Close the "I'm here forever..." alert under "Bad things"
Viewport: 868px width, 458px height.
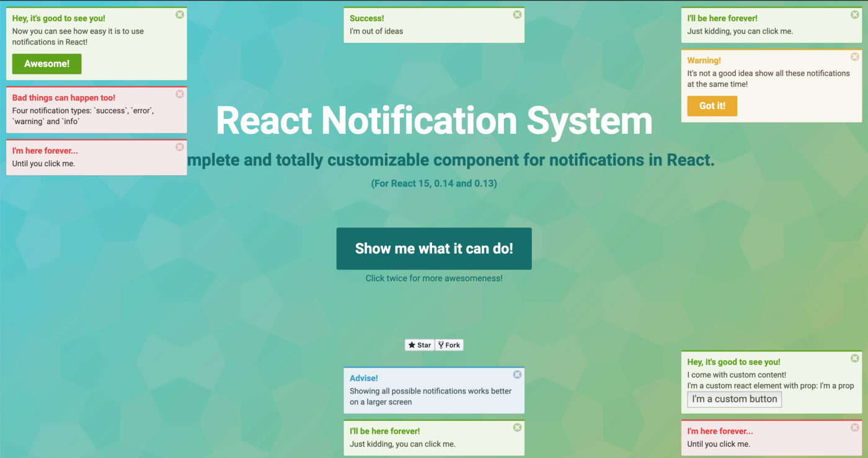click(180, 147)
